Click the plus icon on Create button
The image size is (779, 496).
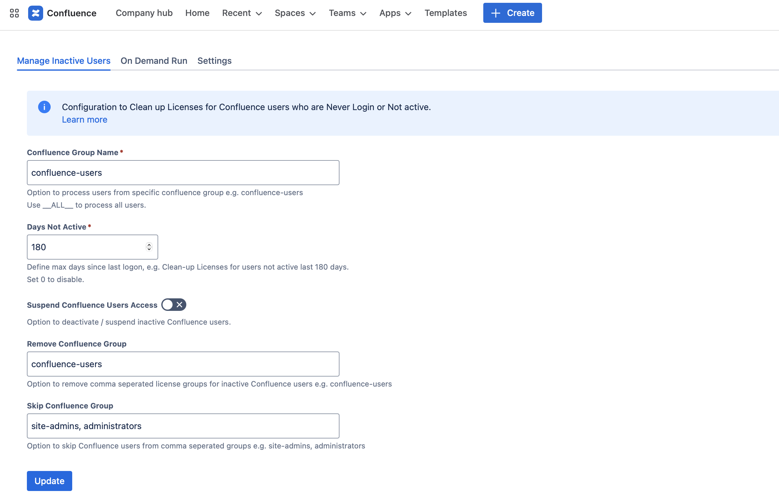click(x=495, y=13)
